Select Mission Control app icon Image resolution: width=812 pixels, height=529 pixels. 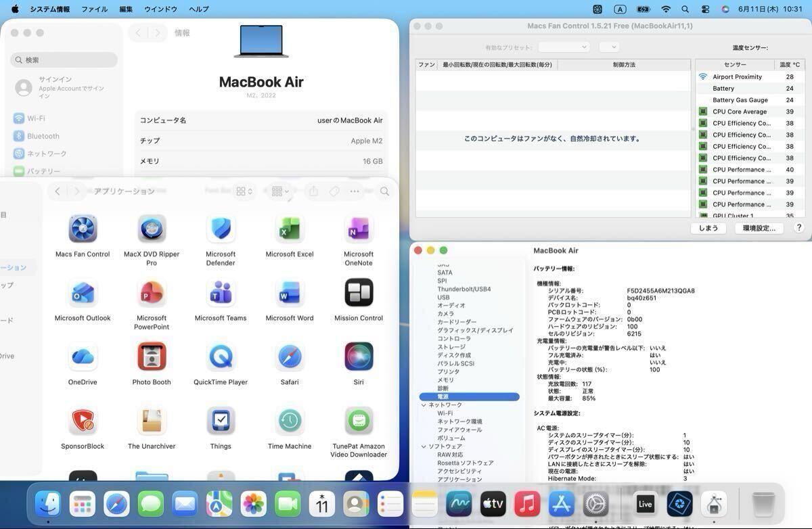359,293
